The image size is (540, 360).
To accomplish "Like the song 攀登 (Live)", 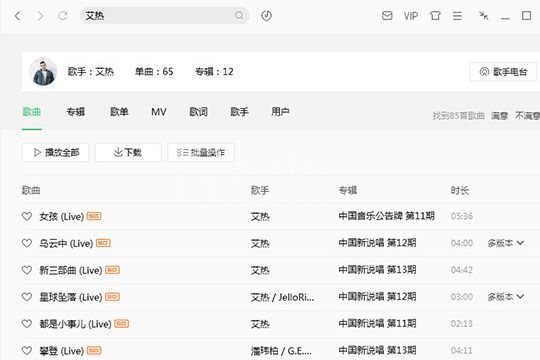I will [x=27, y=351].
